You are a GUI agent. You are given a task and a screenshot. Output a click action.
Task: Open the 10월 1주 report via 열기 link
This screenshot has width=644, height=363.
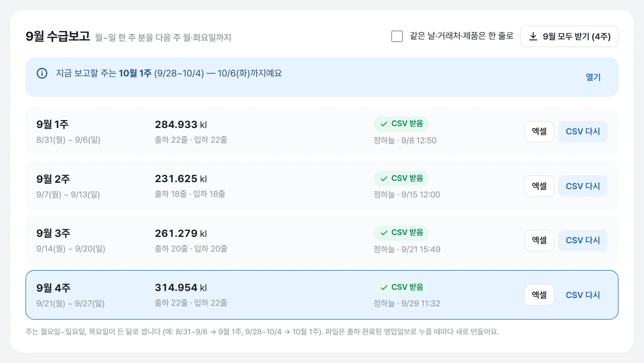[x=593, y=77]
